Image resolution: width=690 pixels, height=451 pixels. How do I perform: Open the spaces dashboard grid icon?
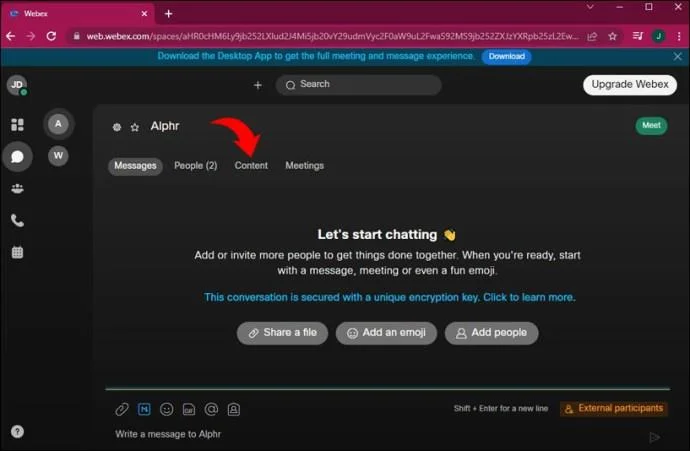[17, 125]
